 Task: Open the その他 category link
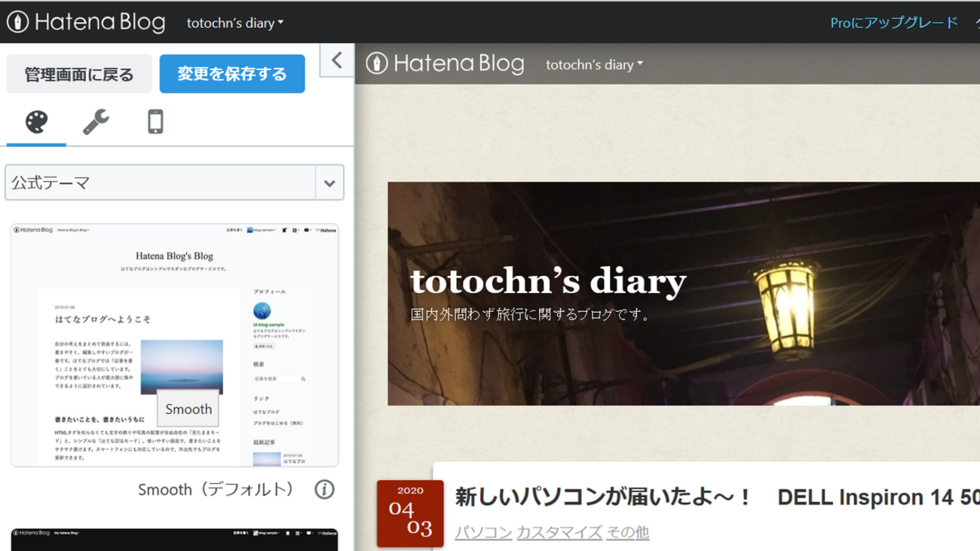(x=627, y=532)
